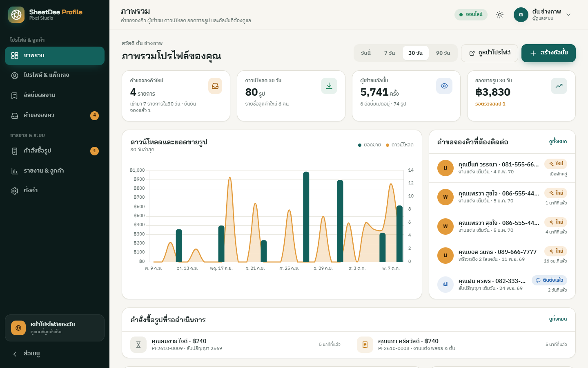
Task: Open booking request from คุณมิ้นท์ วรรณา
Action: [502, 168]
